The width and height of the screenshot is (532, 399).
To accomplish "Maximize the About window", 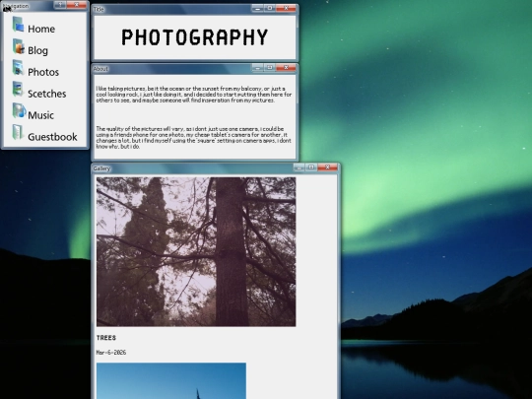I will (270, 68).
